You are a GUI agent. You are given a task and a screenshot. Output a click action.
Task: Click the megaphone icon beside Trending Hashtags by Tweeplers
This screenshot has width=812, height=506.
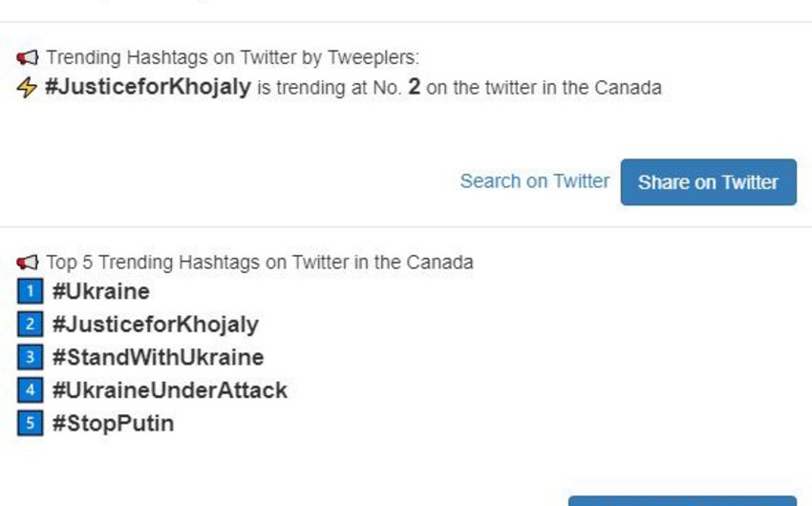click(28, 58)
